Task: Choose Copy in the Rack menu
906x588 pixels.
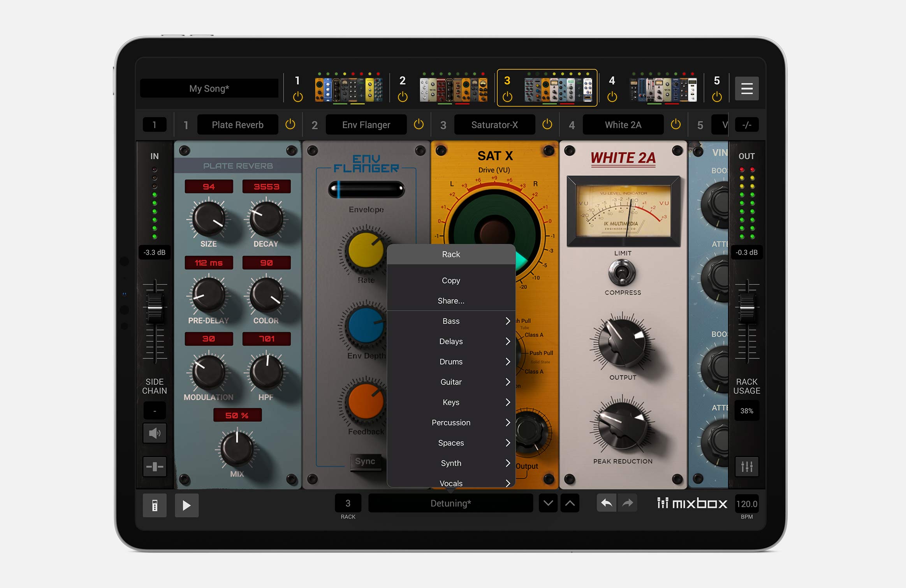Action: pos(451,280)
